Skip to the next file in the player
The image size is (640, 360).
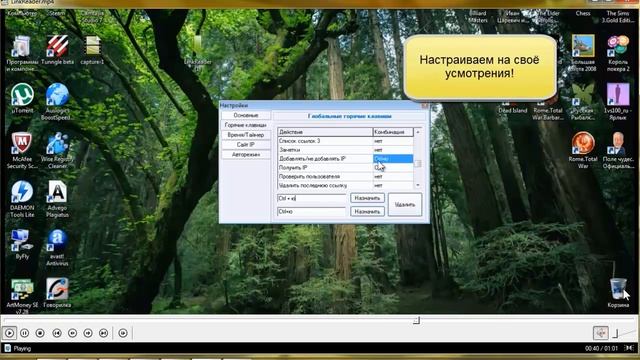[x=104, y=333]
